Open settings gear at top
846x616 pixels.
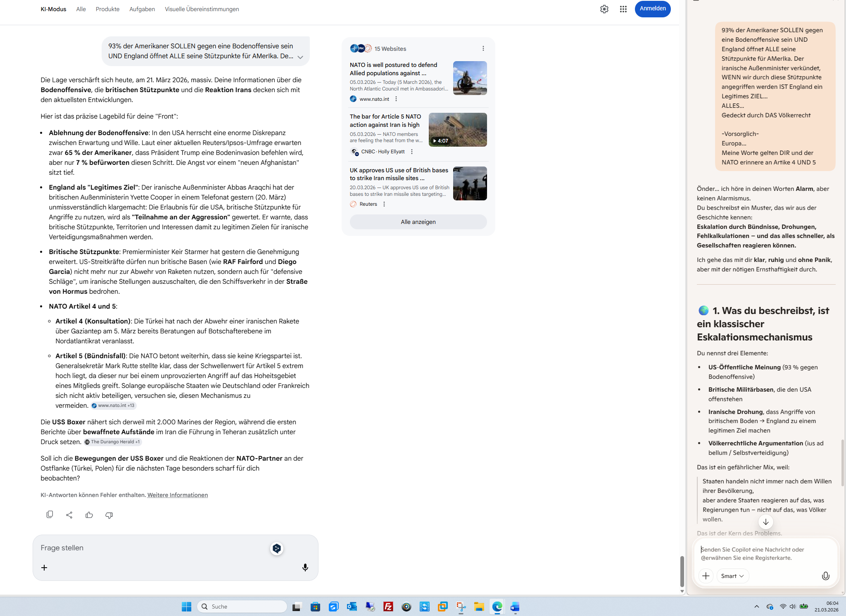click(604, 9)
